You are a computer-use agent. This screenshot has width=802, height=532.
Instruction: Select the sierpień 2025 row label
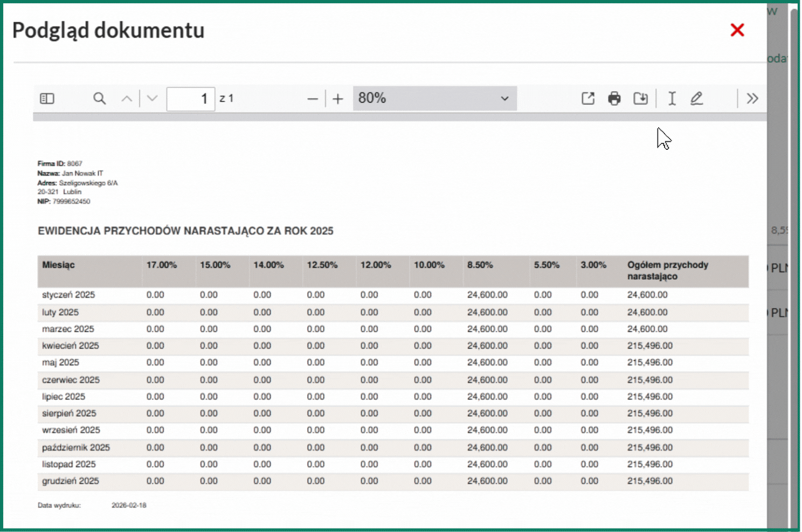(69, 413)
